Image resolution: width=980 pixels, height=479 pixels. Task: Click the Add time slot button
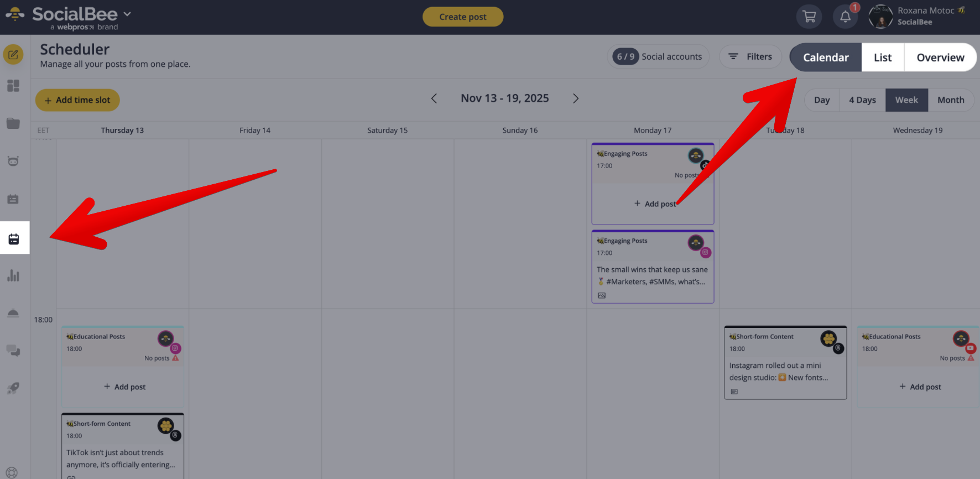pos(77,100)
